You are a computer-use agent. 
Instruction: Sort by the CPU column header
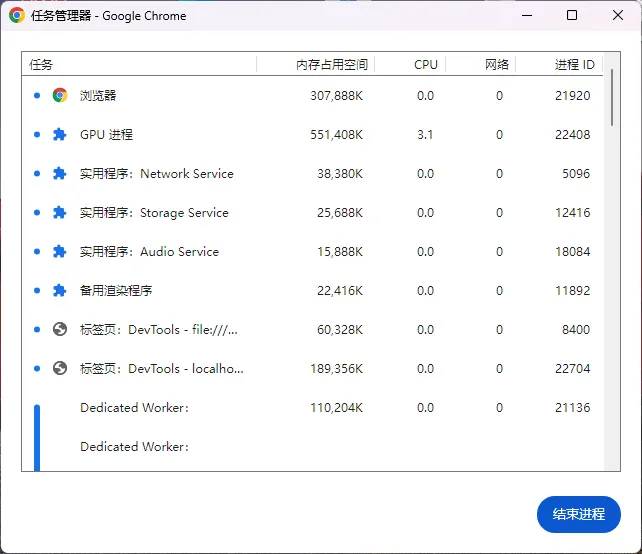[x=410, y=64]
